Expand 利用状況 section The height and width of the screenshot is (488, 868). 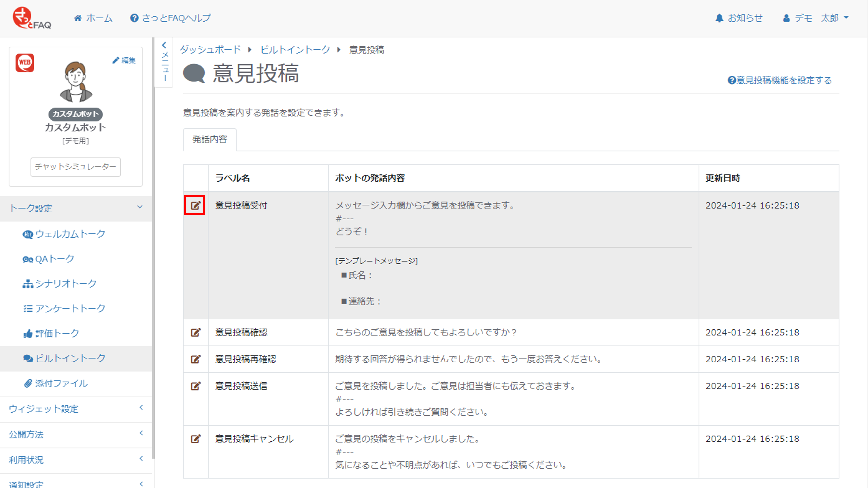pyautogui.click(x=76, y=460)
